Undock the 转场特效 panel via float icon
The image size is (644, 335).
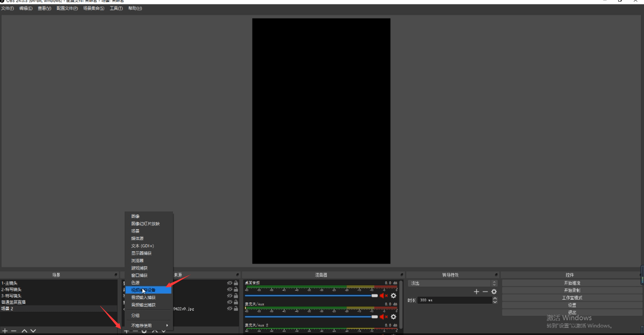coord(496,275)
